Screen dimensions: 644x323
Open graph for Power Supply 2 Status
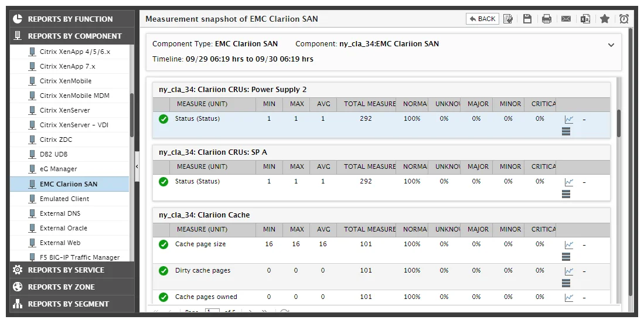coord(569,120)
